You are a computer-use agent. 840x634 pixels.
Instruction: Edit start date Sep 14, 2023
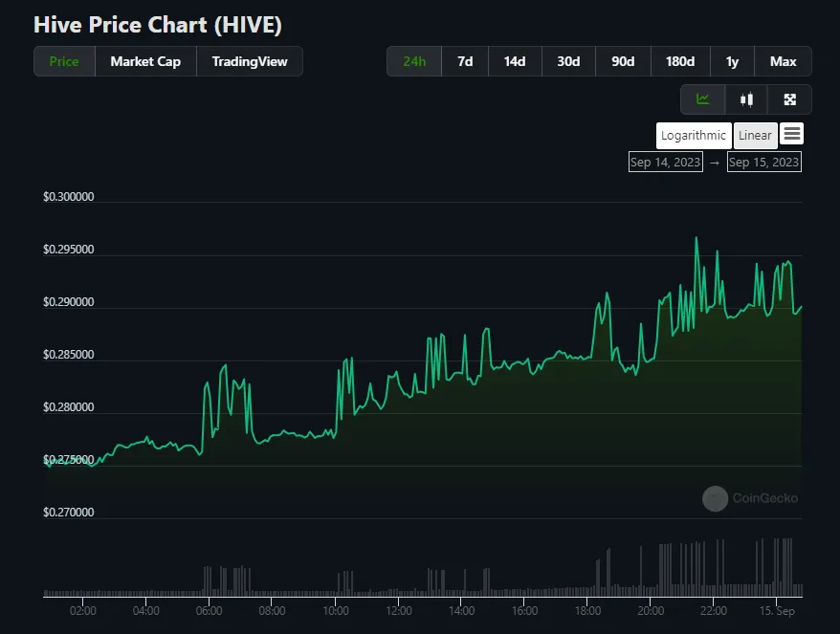coord(665,163)
